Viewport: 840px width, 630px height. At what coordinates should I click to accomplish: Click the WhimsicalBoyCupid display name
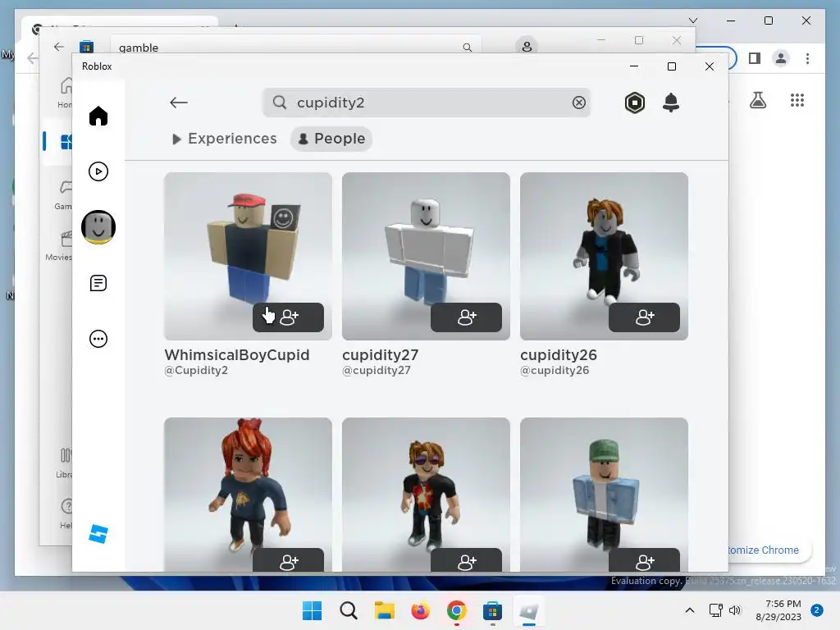coord(237,354)
